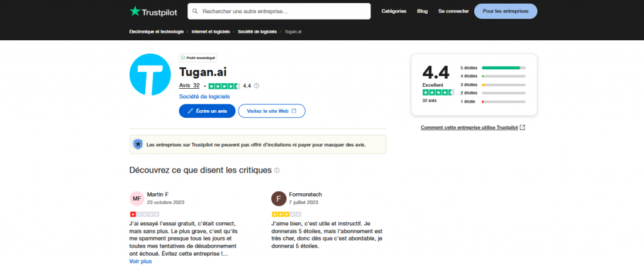
Task: Click info icon beside Découvrez ce que disent
Action: 277,170
